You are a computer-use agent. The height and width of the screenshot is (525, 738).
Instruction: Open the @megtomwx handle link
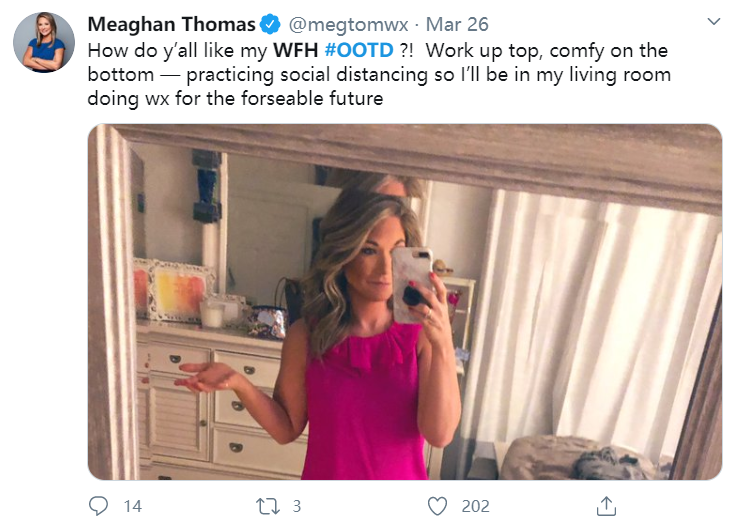pyautogui.click(x=338, y=24)
